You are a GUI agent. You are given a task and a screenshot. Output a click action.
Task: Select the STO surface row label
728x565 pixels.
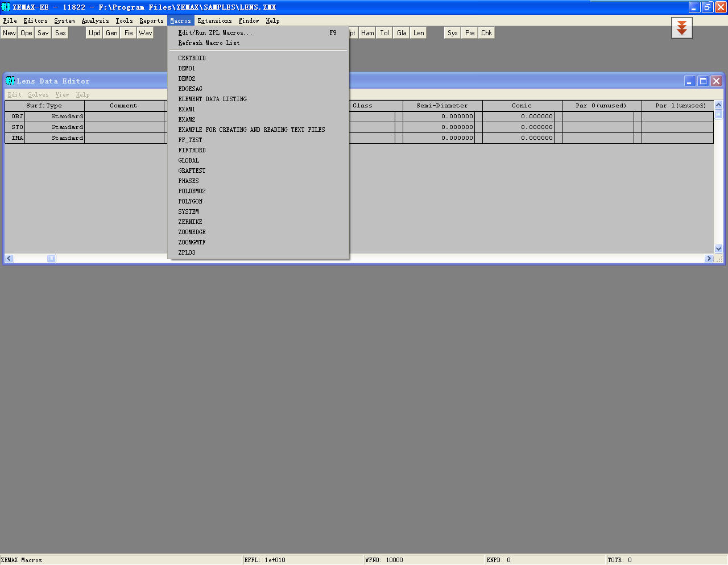tap(15, 127)
